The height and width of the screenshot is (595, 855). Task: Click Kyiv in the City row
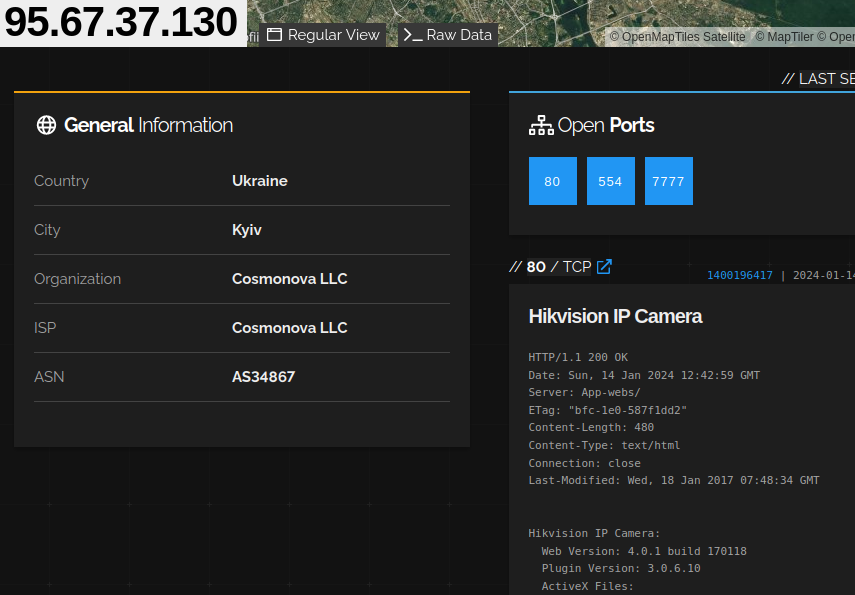pyautogui.click(x=247, y=230)
